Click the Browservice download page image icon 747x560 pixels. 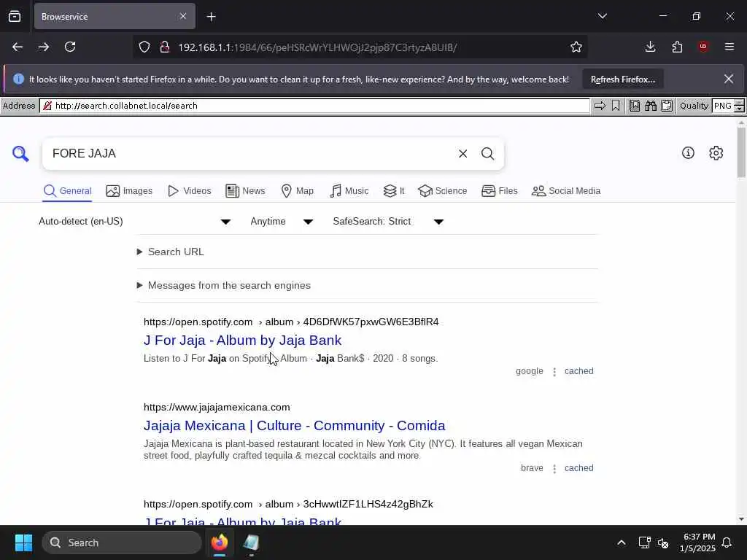635,106
